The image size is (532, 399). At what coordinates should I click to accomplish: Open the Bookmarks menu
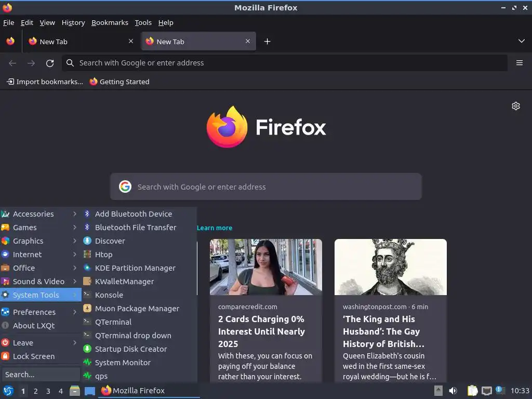tap(110, 23)
